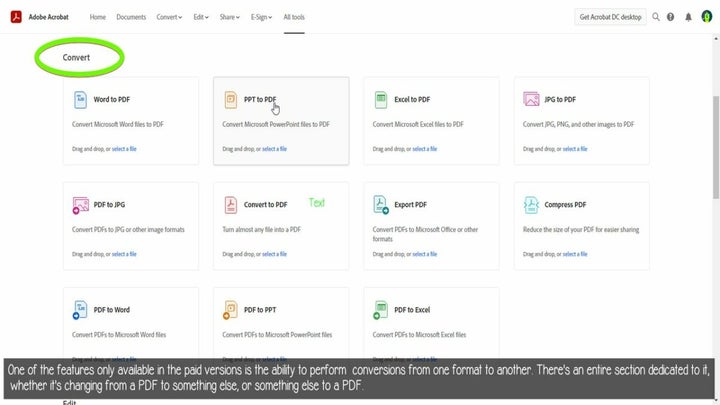Click the Export PDF icon
The image size is (720, 405).
click(381, 205)
